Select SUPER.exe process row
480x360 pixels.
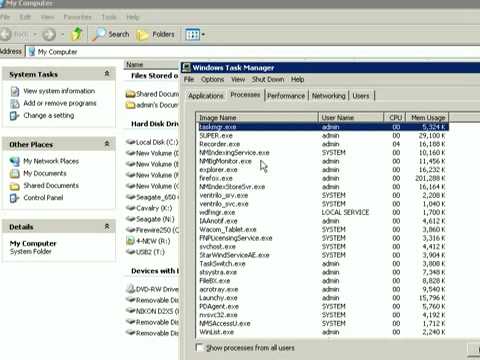tap(322, 136)
